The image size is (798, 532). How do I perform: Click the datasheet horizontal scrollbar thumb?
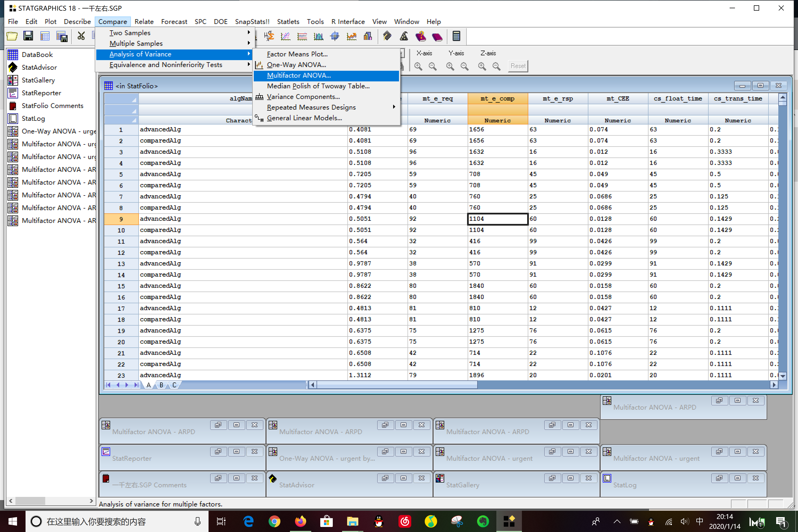tap(397, 385)
